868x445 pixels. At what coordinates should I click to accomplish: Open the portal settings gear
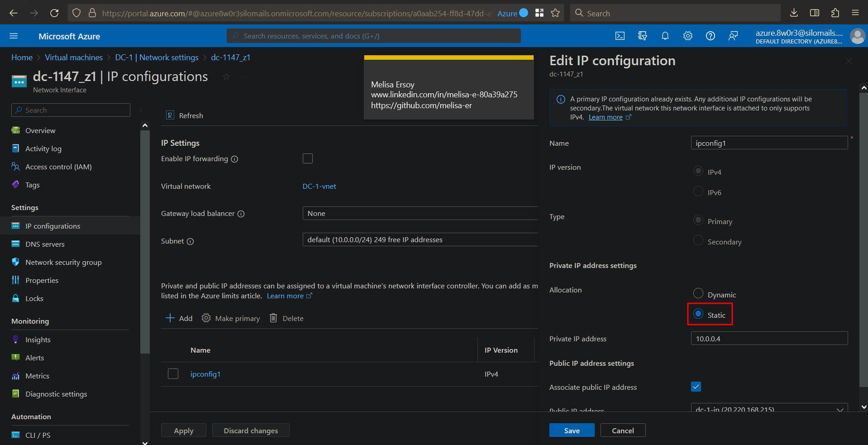coord(687,36)
